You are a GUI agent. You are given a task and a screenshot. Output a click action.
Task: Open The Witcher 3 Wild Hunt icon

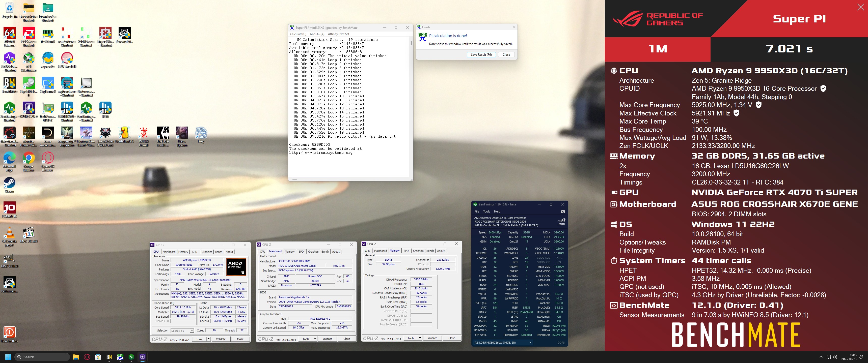(105, 137)
